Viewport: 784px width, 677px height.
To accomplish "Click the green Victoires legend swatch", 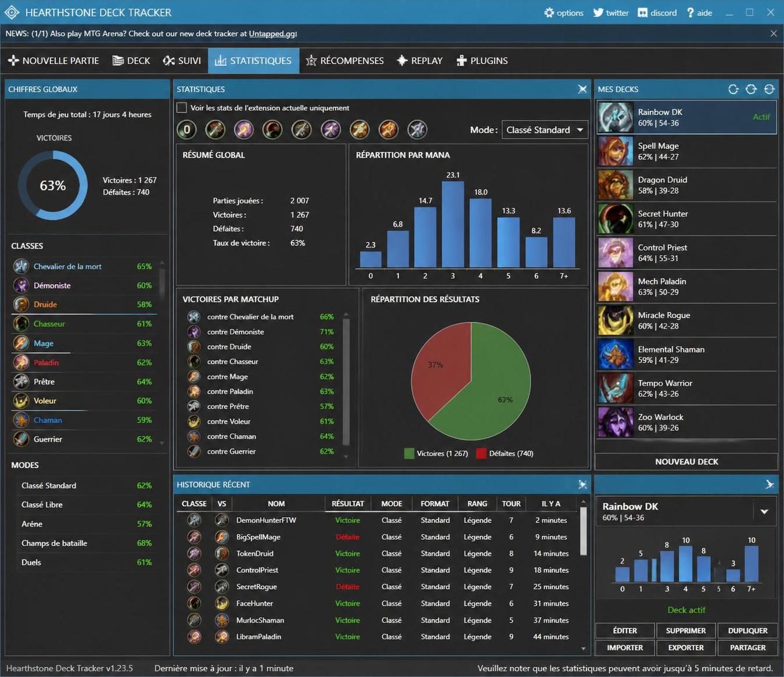I will (x=409, y=453).
